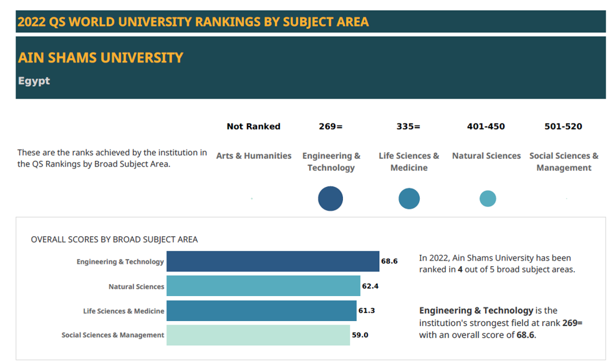Viewport: 613px width, 364px height.
Task: Click the Arts & Humanities column header
Action: (254, 156)
